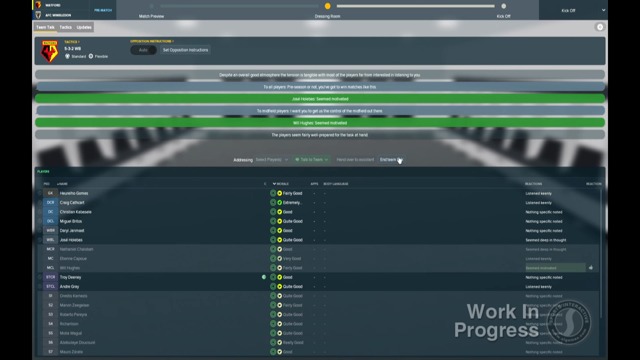640x360 pixels.
Task: Toggle the Auto opposition instructions switch
Action: tap(143, 50)
